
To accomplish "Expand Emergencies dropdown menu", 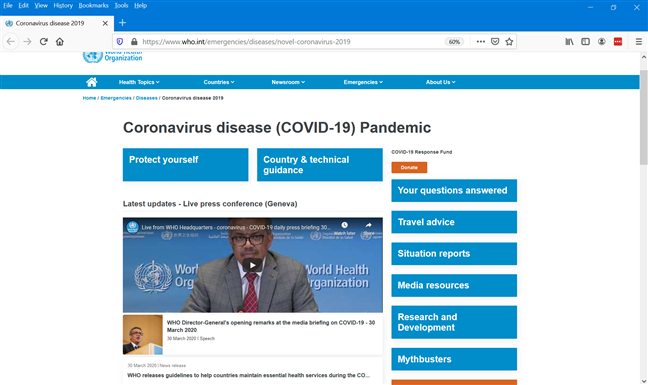I will pos(363,82).
